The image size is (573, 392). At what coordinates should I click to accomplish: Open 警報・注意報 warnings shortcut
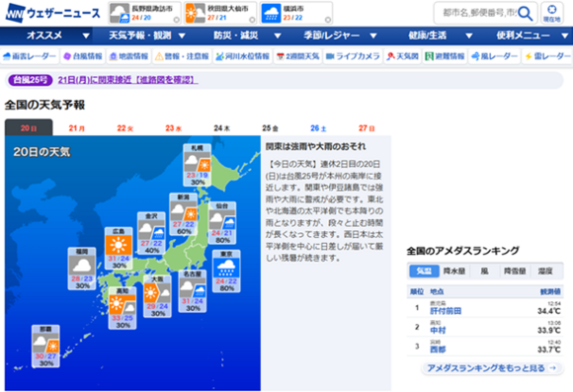pos(182,56)
